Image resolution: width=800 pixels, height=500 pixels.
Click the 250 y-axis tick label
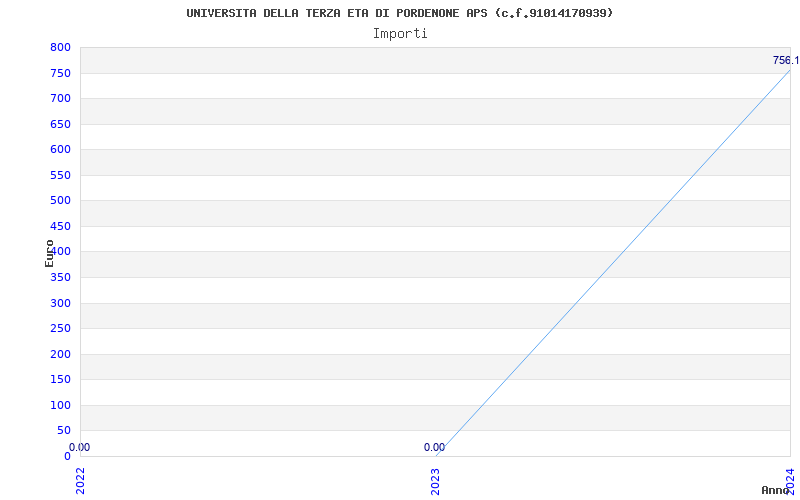pos(60,329)
